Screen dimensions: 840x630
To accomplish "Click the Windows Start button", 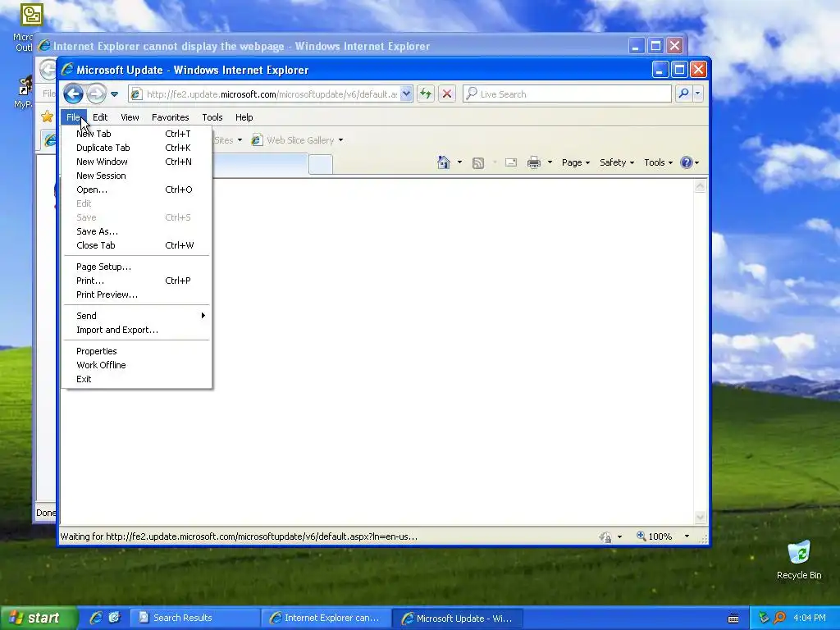I will pyautogui.click(x=39, y=619).
